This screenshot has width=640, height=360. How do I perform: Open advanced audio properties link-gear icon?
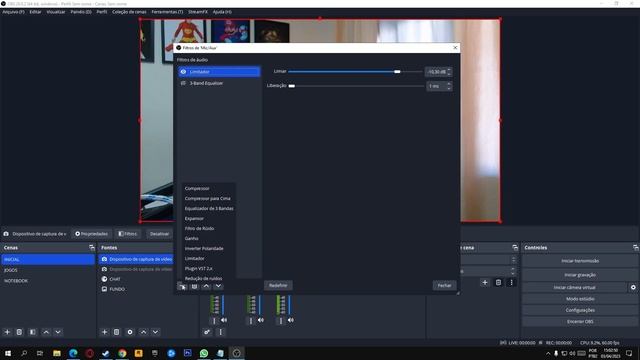(207, 332)
